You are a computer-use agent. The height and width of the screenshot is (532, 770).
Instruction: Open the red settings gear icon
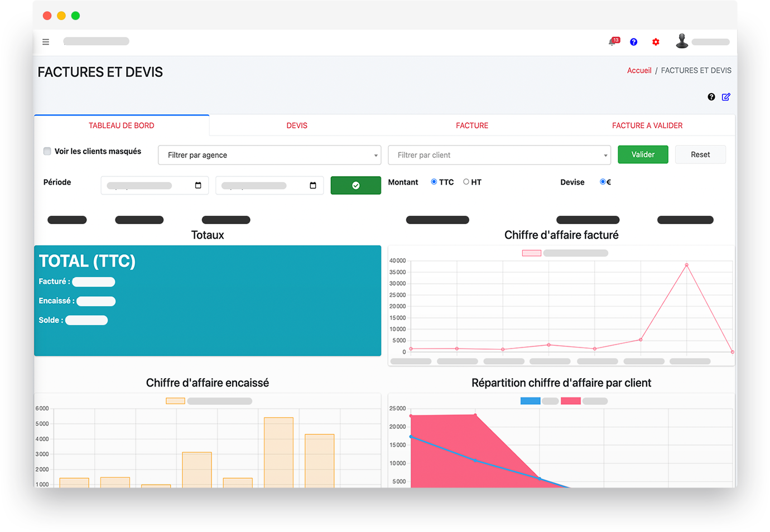[656, 42]
